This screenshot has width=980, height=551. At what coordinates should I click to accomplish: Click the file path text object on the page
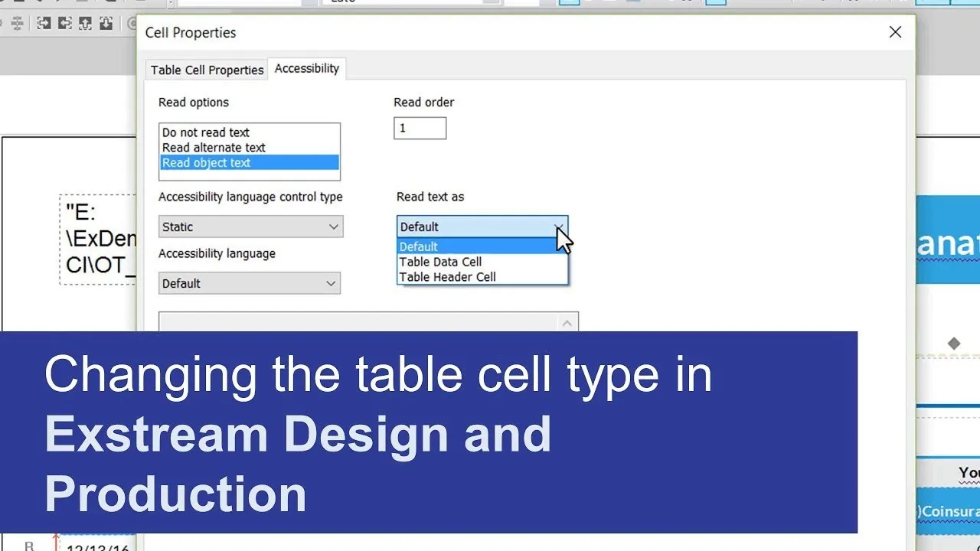pyautogui.click(x=100, y=239)
